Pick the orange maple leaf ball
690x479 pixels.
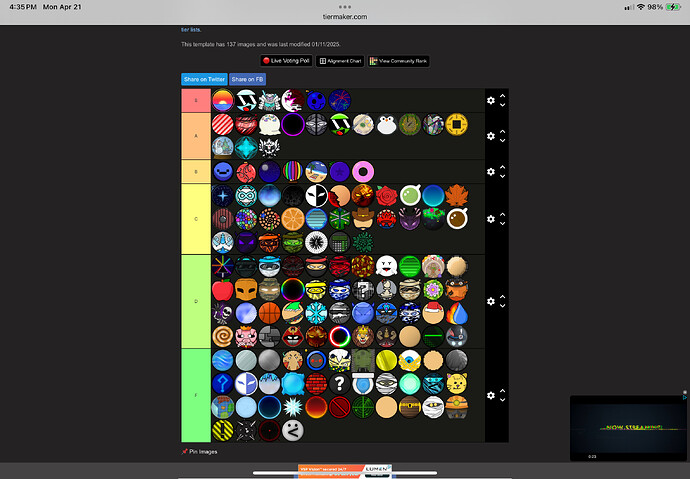(457, 195)
